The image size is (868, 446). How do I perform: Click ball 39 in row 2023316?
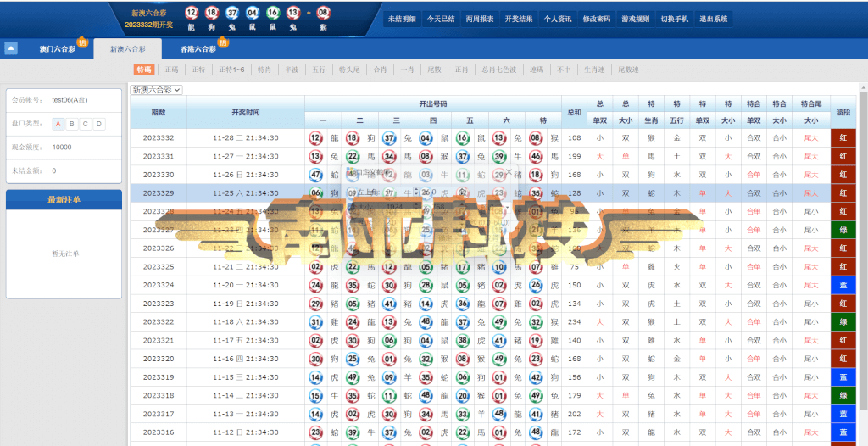click(x=352, y=432)
